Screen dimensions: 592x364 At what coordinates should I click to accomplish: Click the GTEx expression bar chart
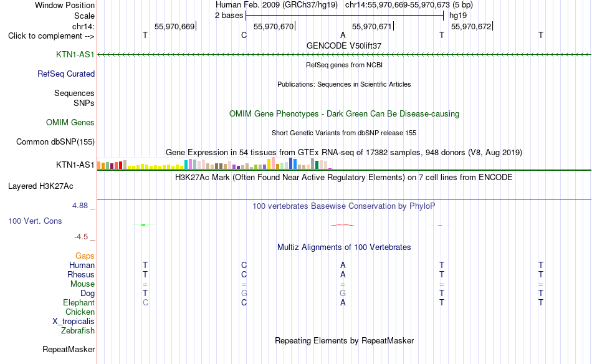[214, 163]
